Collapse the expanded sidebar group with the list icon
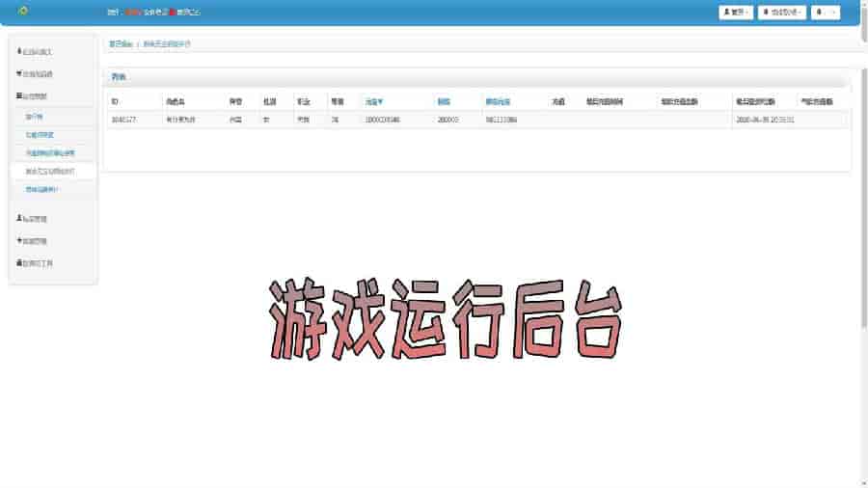Viewport: 868px width, 488px height. (x=32, y=95)
